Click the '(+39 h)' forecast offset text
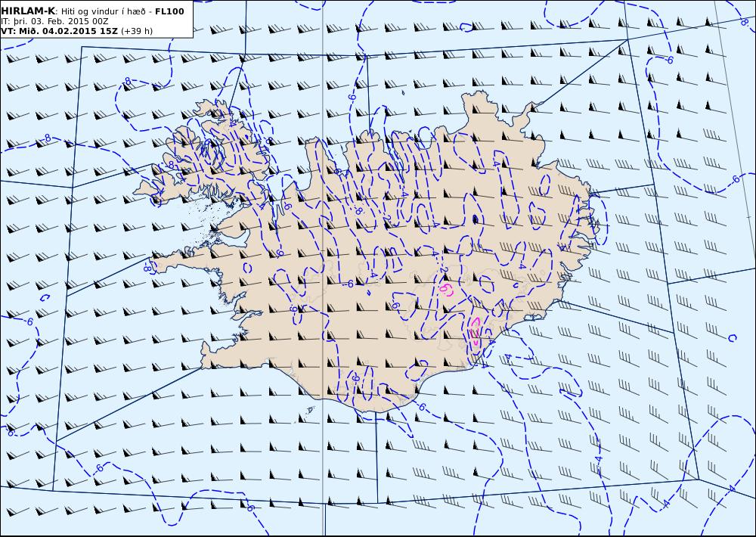 (136, 31)
